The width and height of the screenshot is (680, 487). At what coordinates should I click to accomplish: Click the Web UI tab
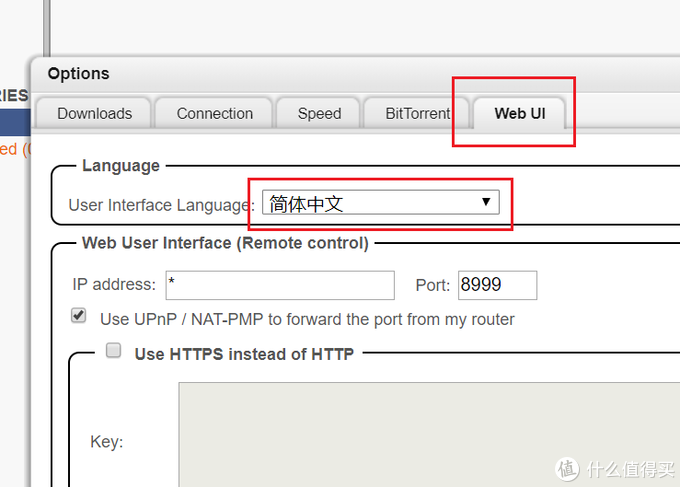coord(517,113)
